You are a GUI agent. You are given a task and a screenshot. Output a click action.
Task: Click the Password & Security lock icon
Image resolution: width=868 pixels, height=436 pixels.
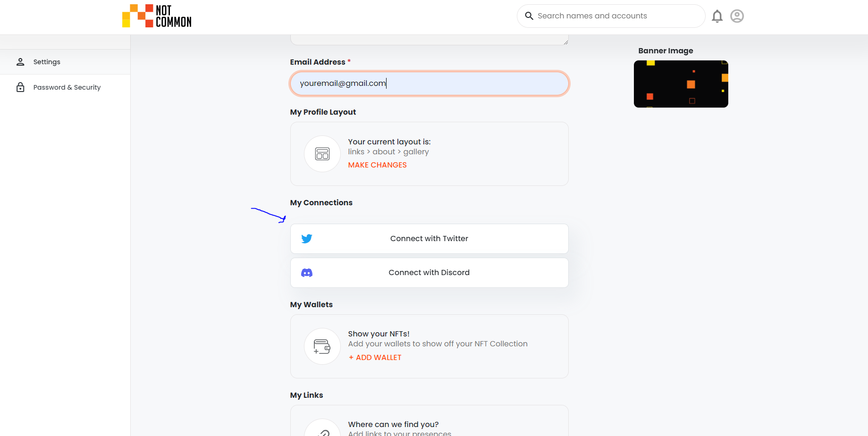[20, 87]
